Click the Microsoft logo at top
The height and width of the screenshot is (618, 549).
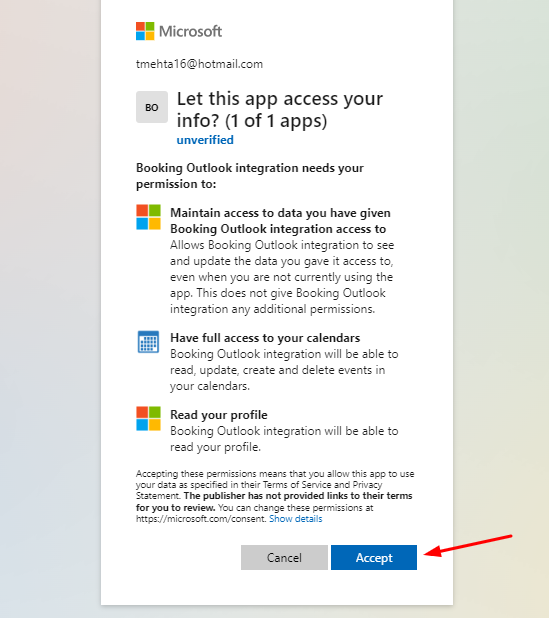click(179, 31)
